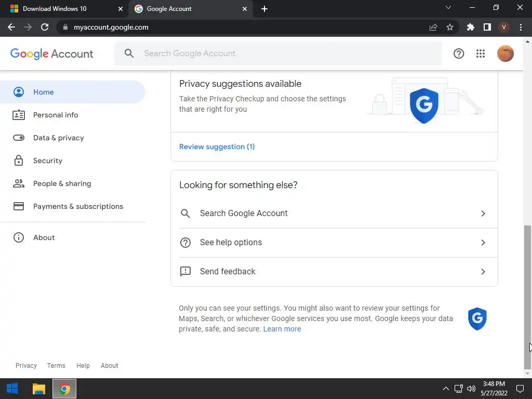
Task: Open the notification center icon
Action: coord(520,389)
